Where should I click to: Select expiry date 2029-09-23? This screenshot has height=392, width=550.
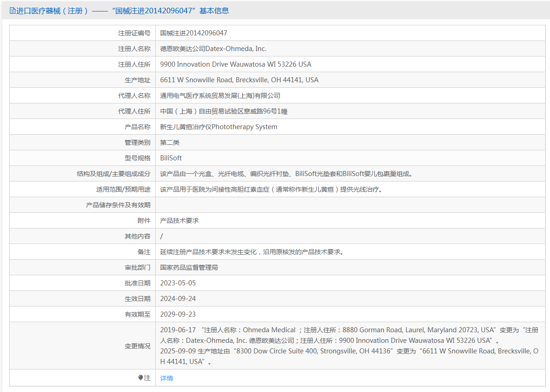[x=178, y=314]
